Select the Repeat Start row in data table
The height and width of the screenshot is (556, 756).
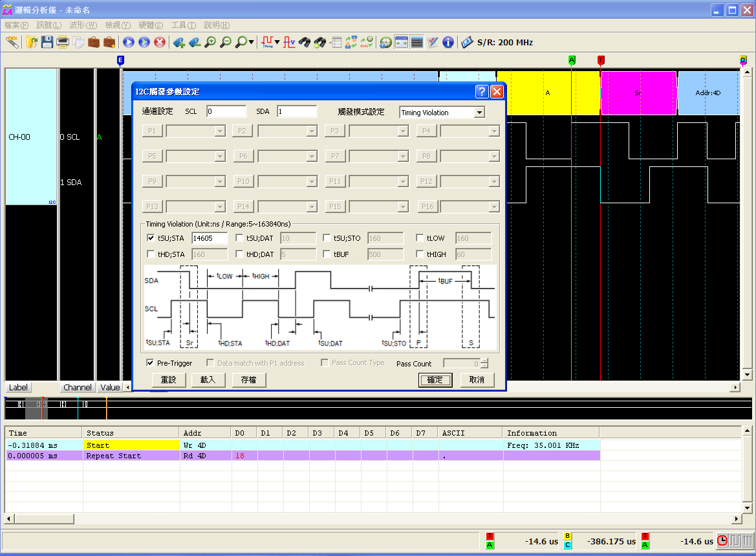coord(303,456)
